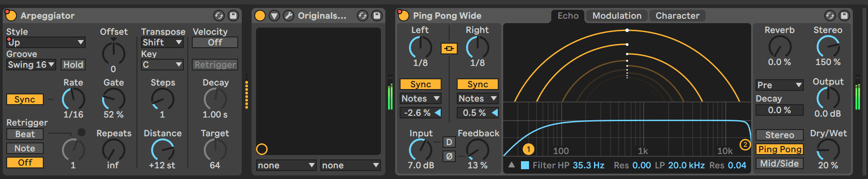The height and width of the screenshot is (179, 868).
Task: Click Originals XY pad area
Action: [318, 91]
